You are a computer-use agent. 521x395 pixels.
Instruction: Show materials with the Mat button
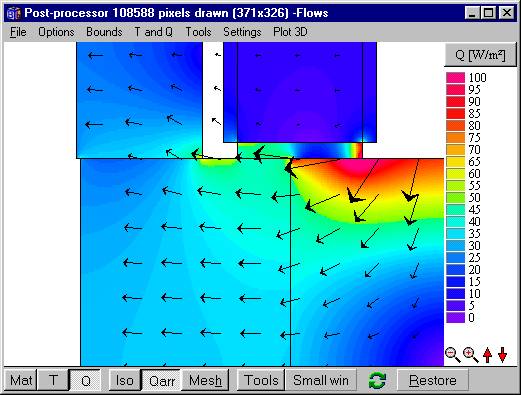pos(21,380)
